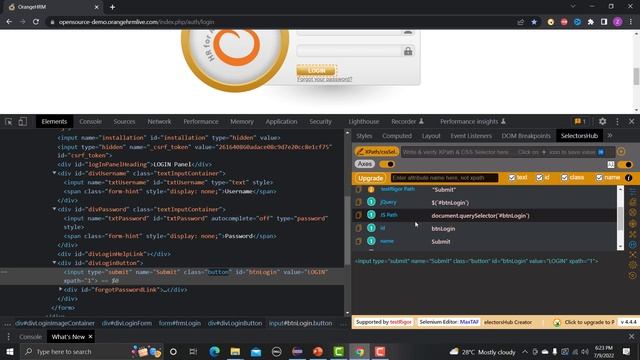This screenshot has width=640, height=360.
Task: Click the selector list scrollbar down arrow
Action: (x=620, y=247)
